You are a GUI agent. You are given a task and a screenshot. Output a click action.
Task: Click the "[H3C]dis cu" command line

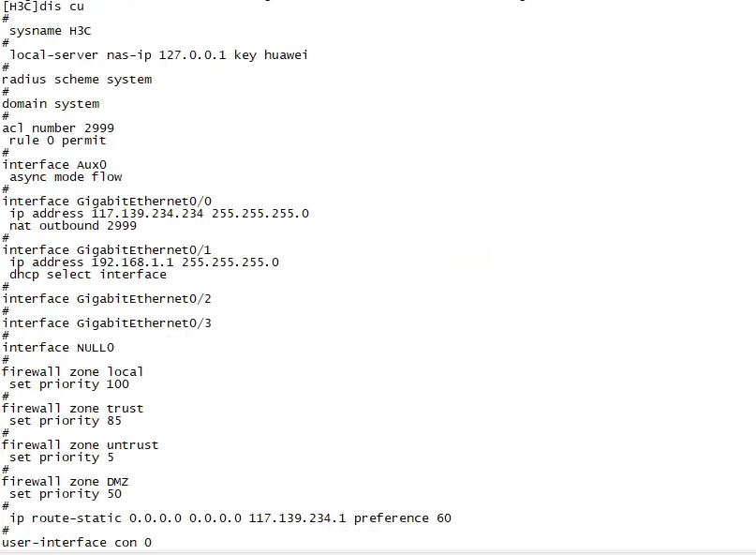tap(43, 7)
